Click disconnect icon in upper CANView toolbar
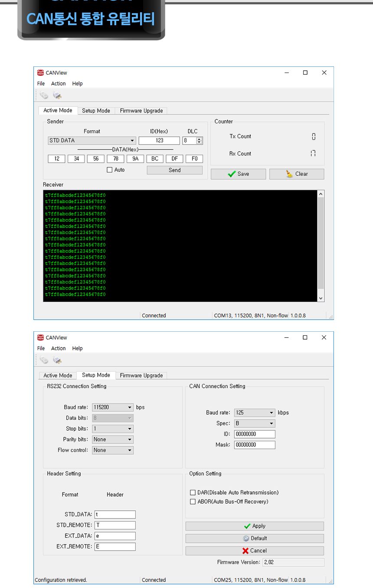373x588 pixels. pyautogui.click(x=57, y=95)
